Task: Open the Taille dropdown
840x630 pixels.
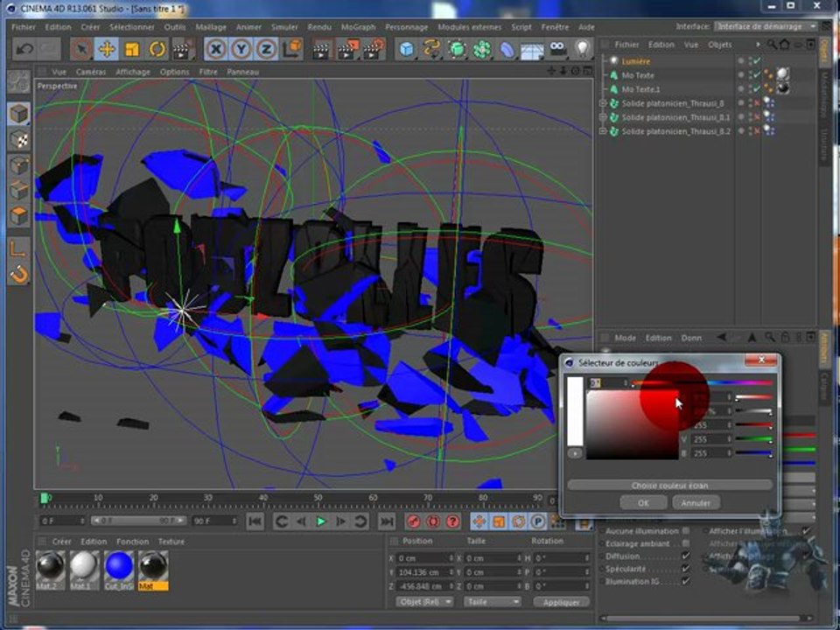Action: 492,602
